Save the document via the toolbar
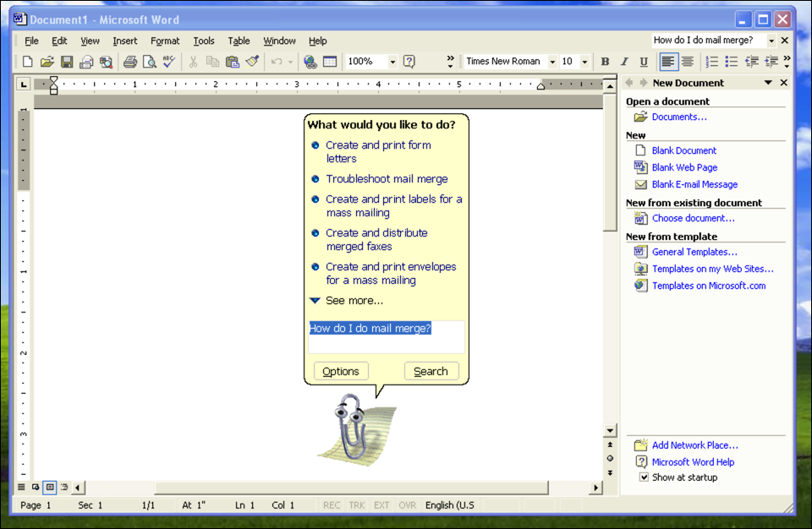Screen dimensions: 812x529 coord(69,61)
